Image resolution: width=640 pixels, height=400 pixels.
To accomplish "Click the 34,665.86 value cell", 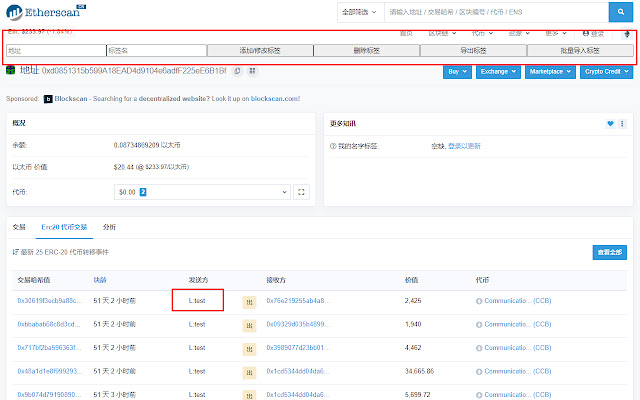I will pyautogui.click(x=419, y=371).
